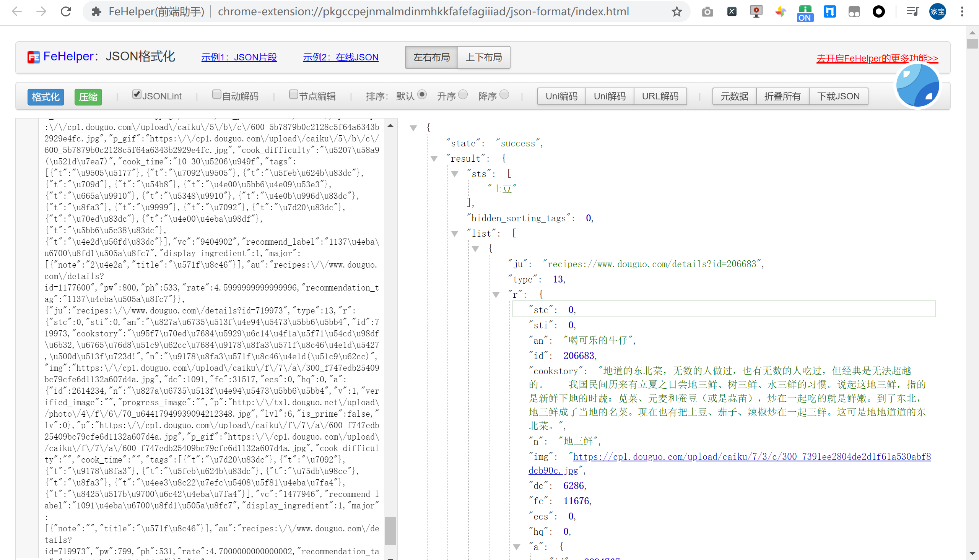Click the camera screenshot extension icon

click(707, 12)
